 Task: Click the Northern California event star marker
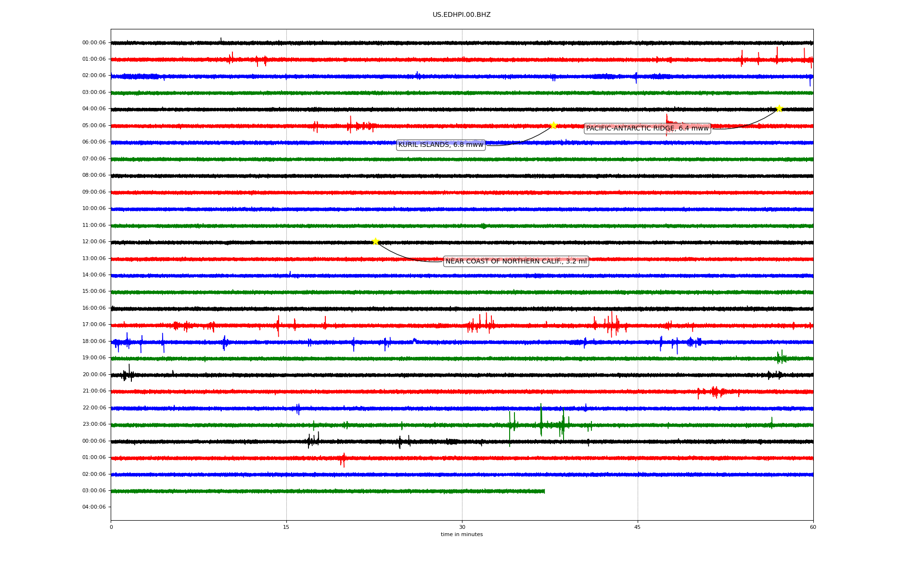pyautogui.click(x=375, y=241)
